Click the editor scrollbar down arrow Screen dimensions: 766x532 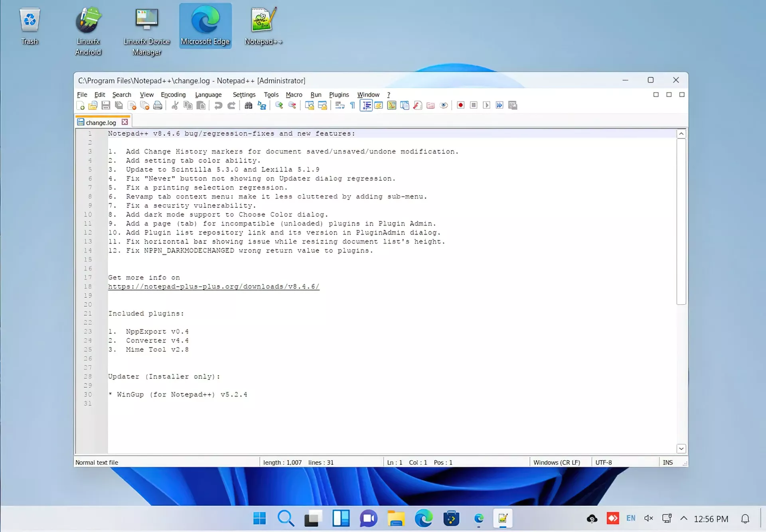pos(681,449)
